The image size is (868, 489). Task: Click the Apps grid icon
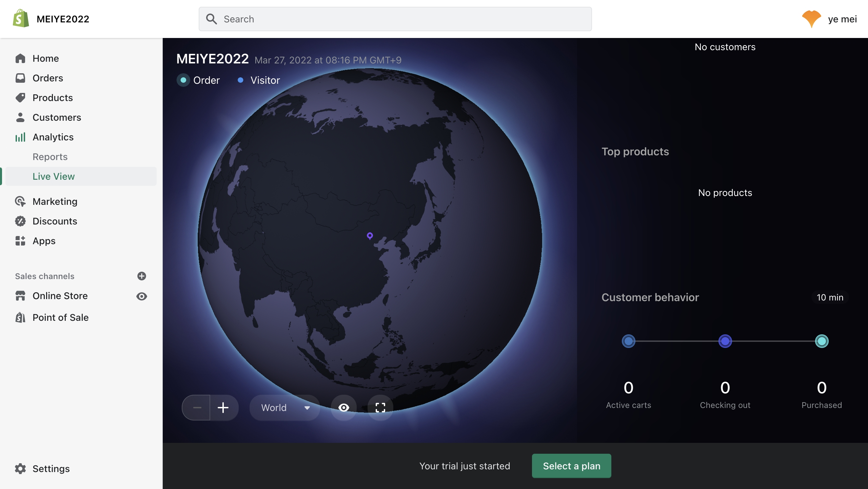tap(20, 241)
